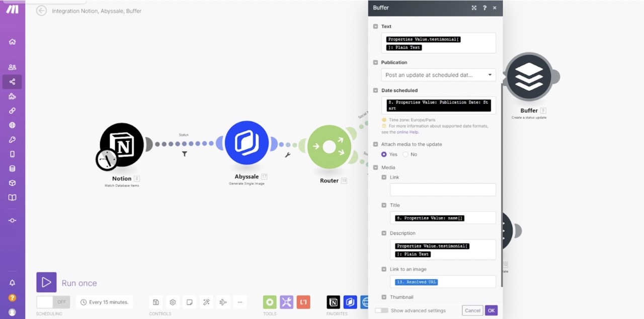Open green Flow control tools icon
The image size is (644, 319).
(270, 302)
